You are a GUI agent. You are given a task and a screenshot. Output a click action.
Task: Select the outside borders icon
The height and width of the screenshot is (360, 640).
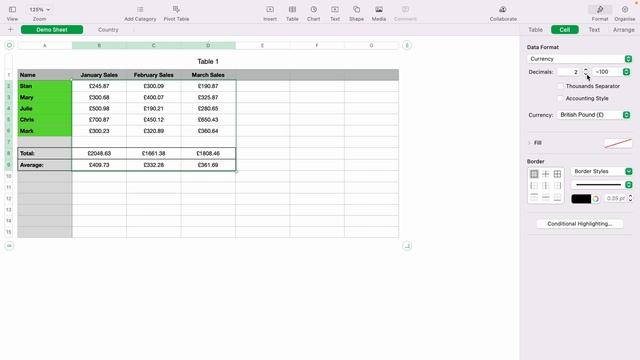(534, 174)
